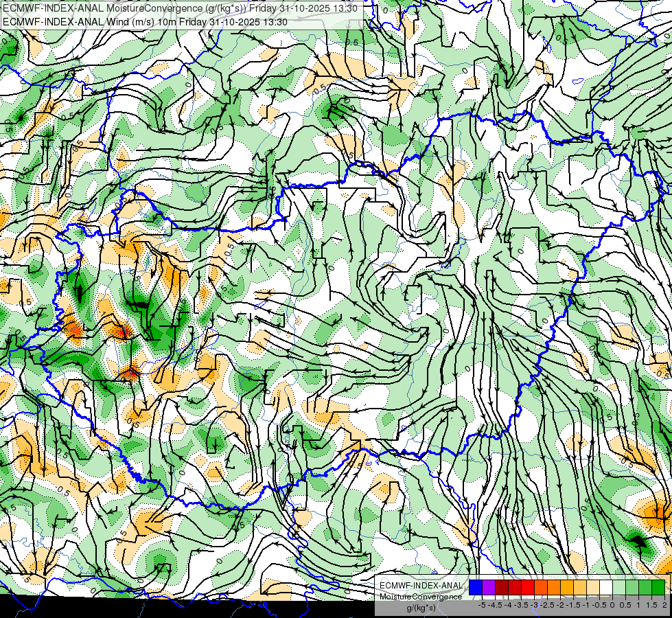This screenshot has height=618, width=672.
Task: Click the purple legend swatch
Action: click(489, 588)
